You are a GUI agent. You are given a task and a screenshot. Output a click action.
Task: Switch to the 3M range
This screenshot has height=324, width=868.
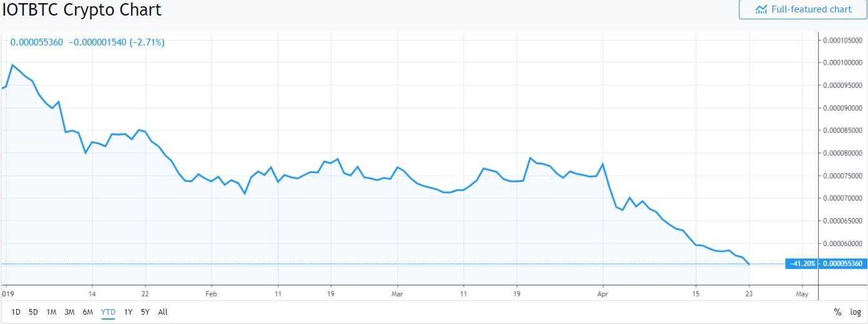tap(69, 312)
